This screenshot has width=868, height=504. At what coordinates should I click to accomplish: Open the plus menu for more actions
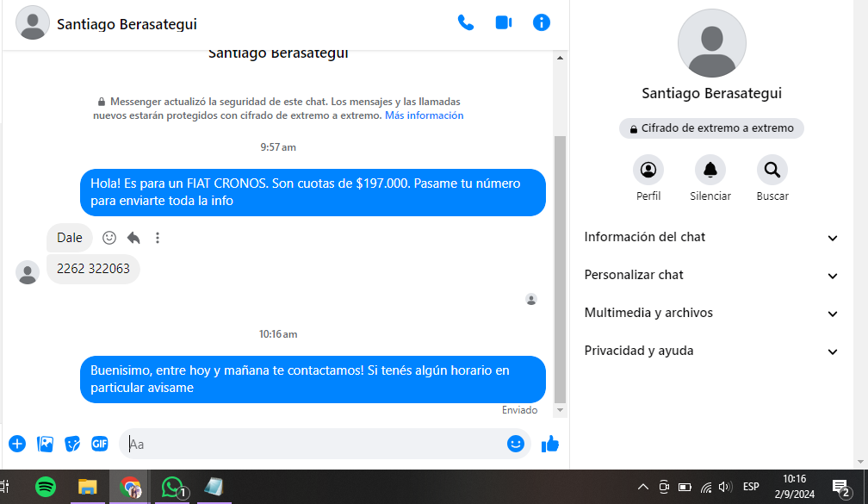[17, 444]
